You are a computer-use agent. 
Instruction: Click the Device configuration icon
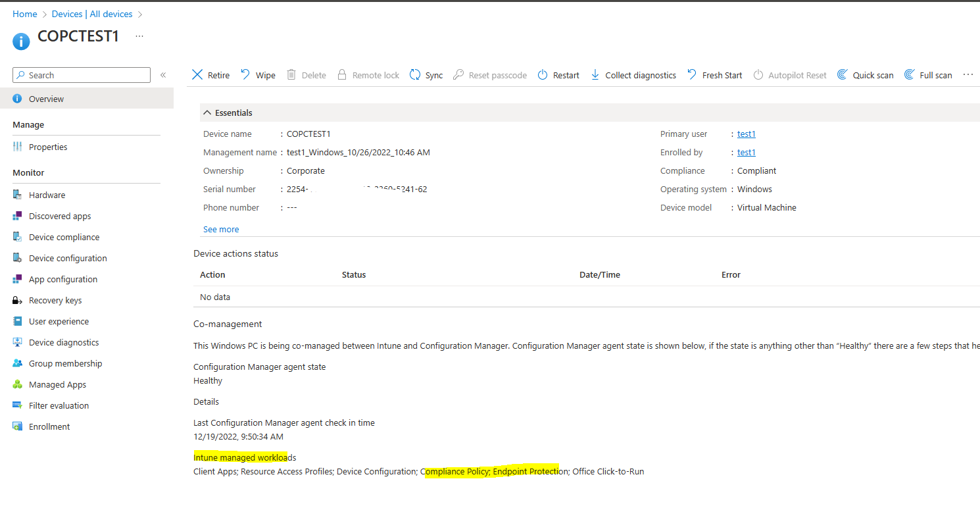17,258
